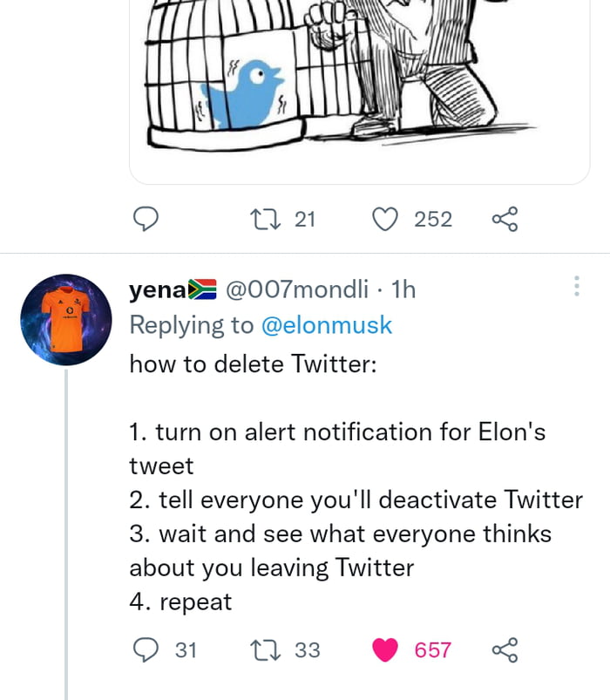This screenshot has height=700, width=610.
Task: Click the 31 replies count
Action: (x=186, y=649)
